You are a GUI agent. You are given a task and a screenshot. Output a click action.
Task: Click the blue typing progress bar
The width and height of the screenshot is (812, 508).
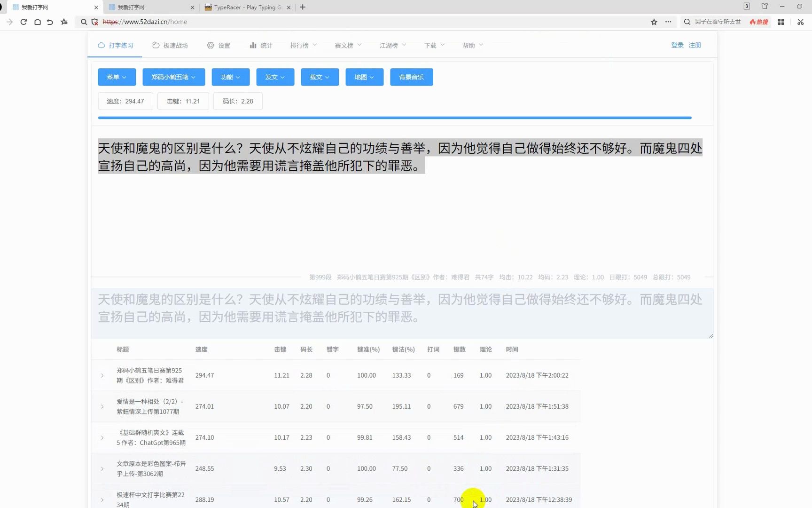pyautogui.click(x=395, y=118)
